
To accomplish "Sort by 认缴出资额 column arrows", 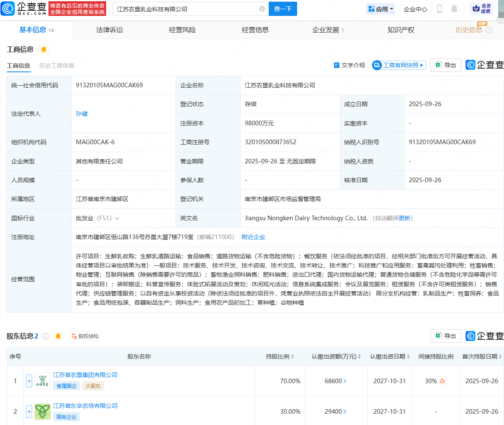I will [x=359, y=356].
